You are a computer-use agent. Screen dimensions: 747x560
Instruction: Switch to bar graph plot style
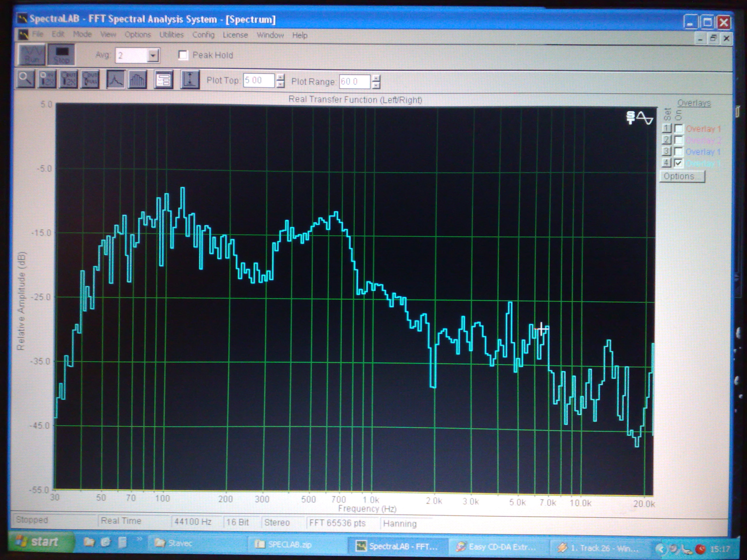click(137, 80)
